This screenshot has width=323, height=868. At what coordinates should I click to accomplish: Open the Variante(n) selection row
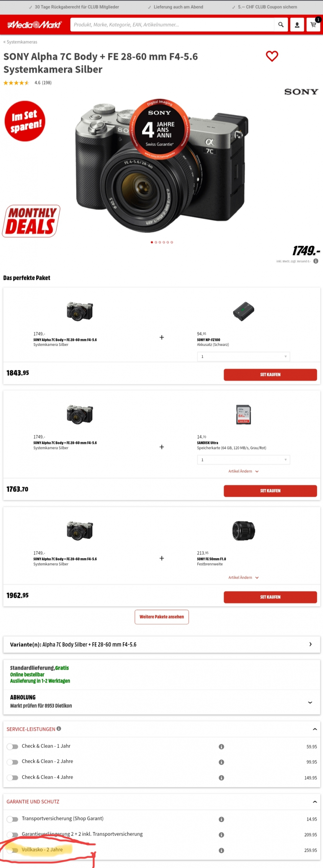pyautogui.click(x=161, y=644)
